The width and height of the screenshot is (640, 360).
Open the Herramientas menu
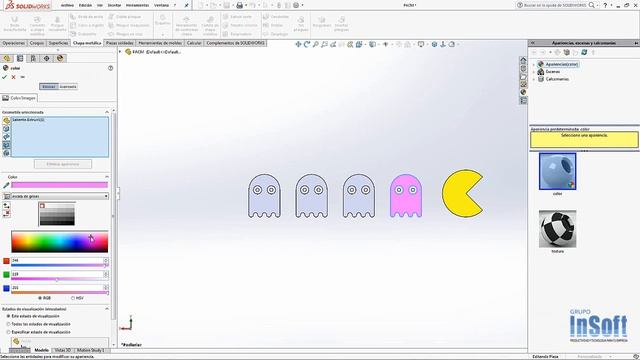tap(137, 5)
